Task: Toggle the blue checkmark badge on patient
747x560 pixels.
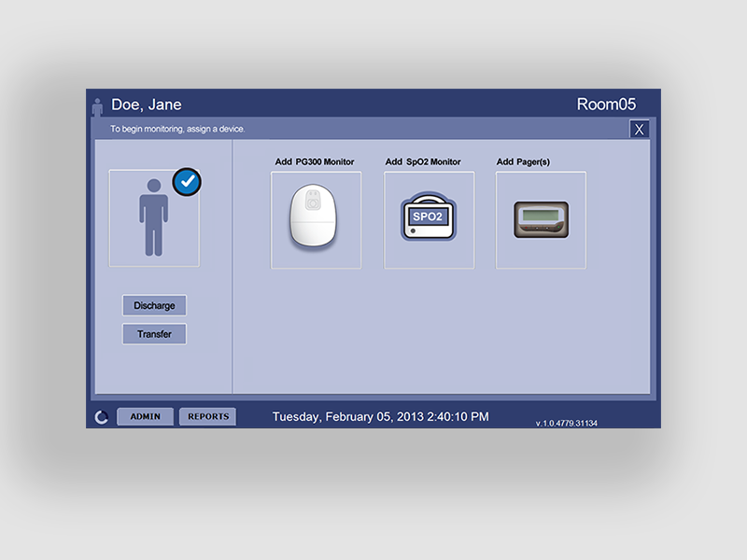Action: coord(188,182)
